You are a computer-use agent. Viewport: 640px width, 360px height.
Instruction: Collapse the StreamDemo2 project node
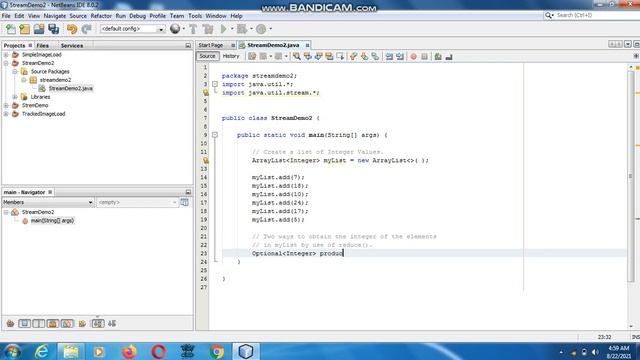point(6,63)
